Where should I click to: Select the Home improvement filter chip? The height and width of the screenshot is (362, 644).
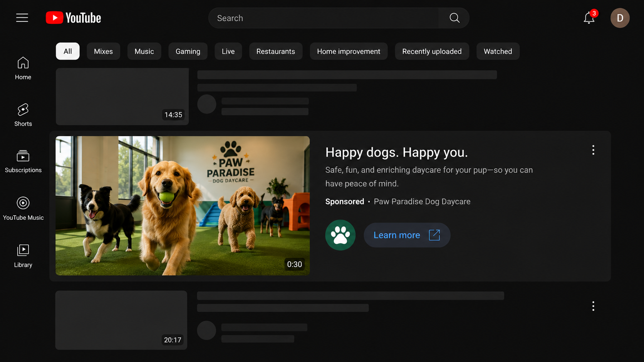(349, 51)
